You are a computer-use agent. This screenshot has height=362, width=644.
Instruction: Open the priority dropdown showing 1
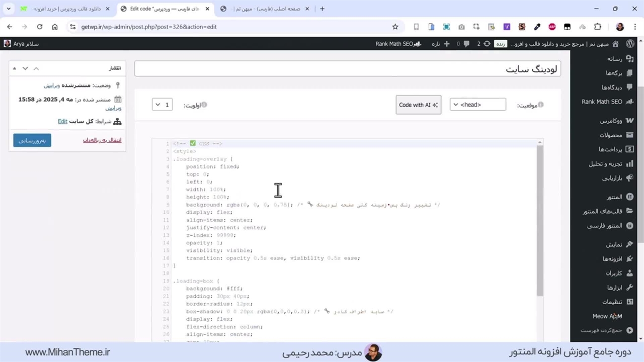coord(163,105)
